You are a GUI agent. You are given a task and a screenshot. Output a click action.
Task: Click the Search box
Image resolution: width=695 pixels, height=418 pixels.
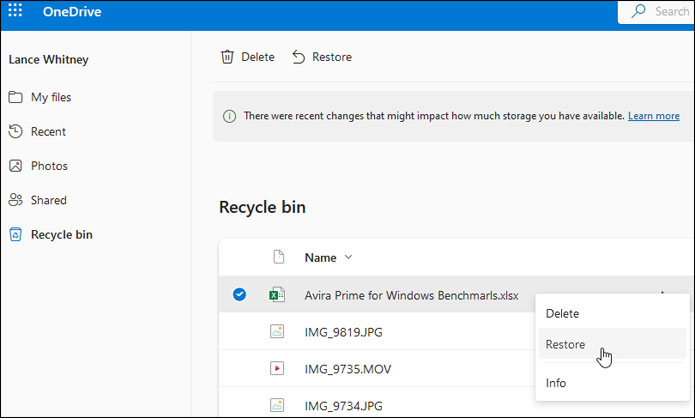click(x=660, y=12)
